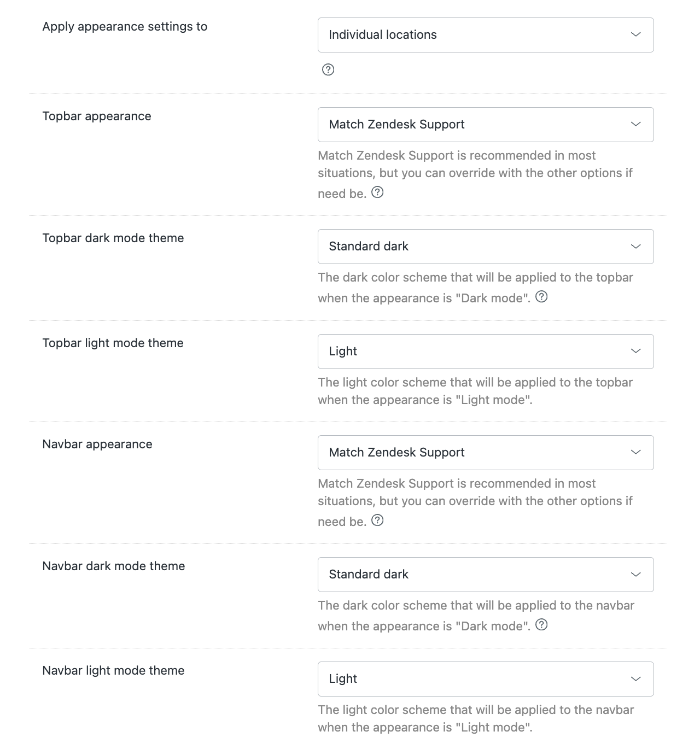700x749 pixels.
Task: Click chevron arrow of Navbar light mode theme
Action: point(635,679)
